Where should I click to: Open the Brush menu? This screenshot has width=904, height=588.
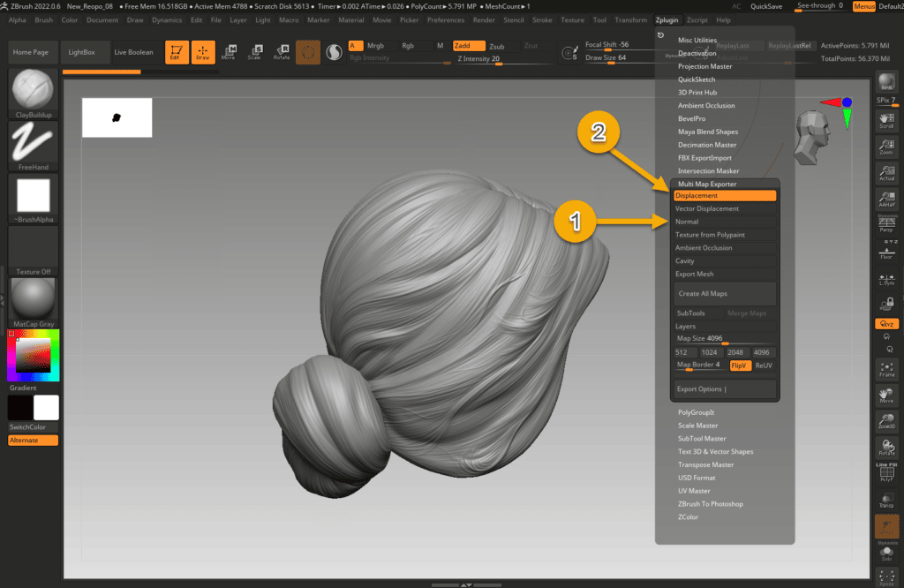click(44, 19)
